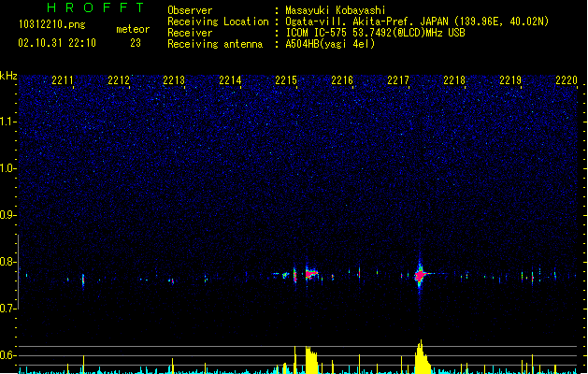This screenshot has width=588, height=374.
Task: Click the meteor count 23
Action: pos(136,43)
